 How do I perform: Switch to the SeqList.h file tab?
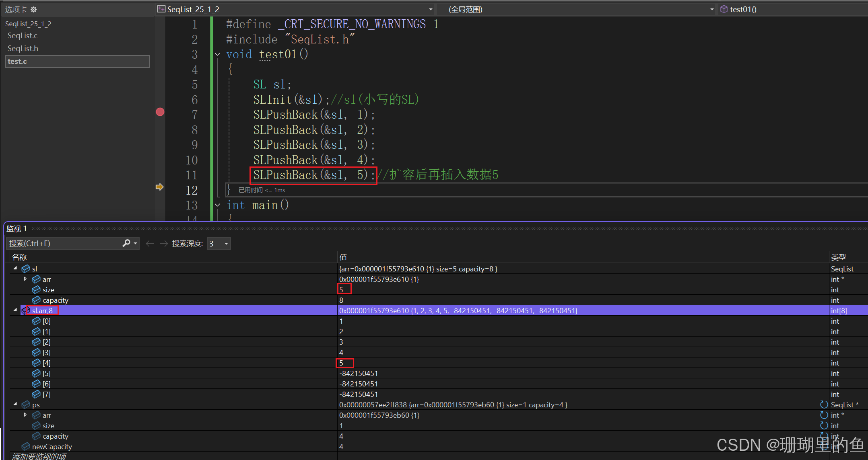(x=23, y=49)
